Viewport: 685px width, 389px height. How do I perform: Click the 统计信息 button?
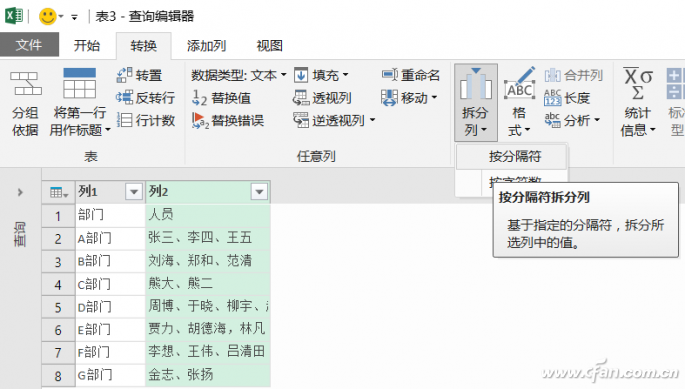pos(638,102)
